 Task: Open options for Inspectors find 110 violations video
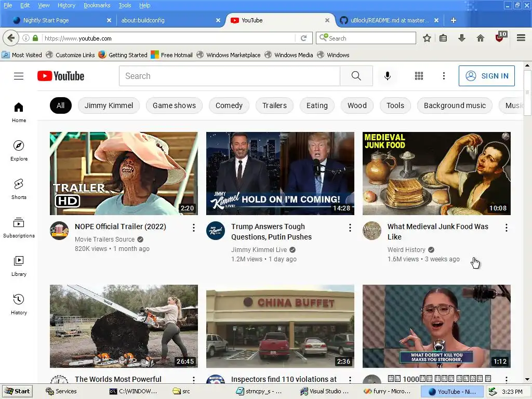(x=350, y=380)
